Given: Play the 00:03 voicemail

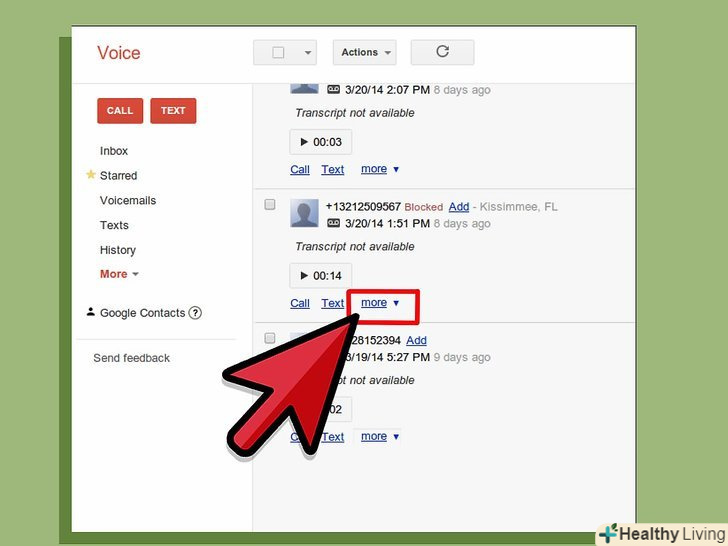Looking at the screenshot, I should pyautogui.click(x=320, y=142).
